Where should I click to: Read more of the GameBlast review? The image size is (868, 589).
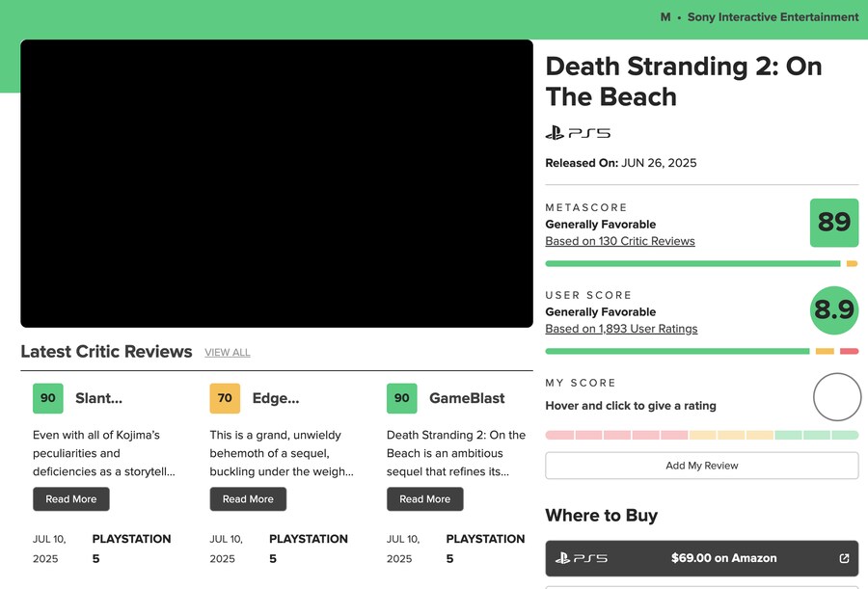(425, 498)
